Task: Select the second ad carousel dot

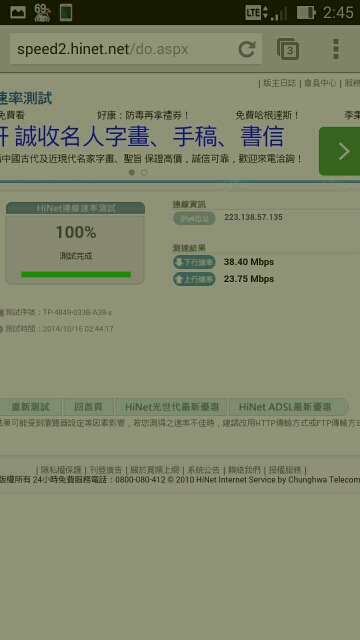Action: [144, 173]
